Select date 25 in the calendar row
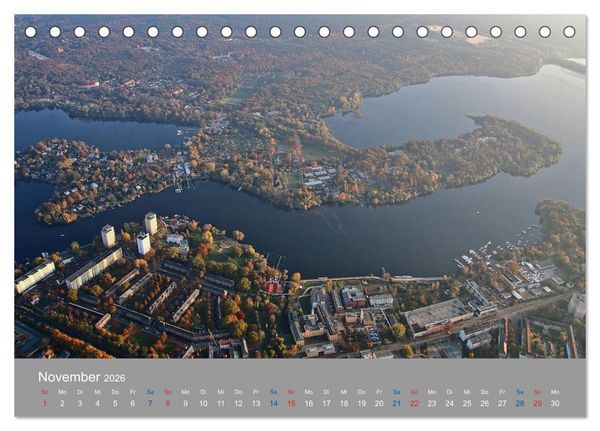Viewport: 600px width, 431px height. click(467, 403)
